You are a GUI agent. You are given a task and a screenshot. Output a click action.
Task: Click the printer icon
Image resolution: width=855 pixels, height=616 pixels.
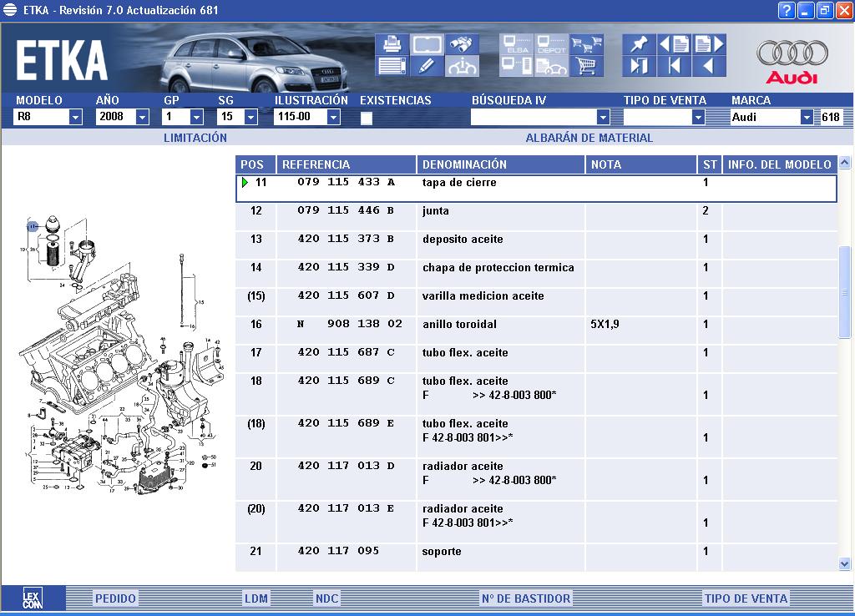click(392, 43)
